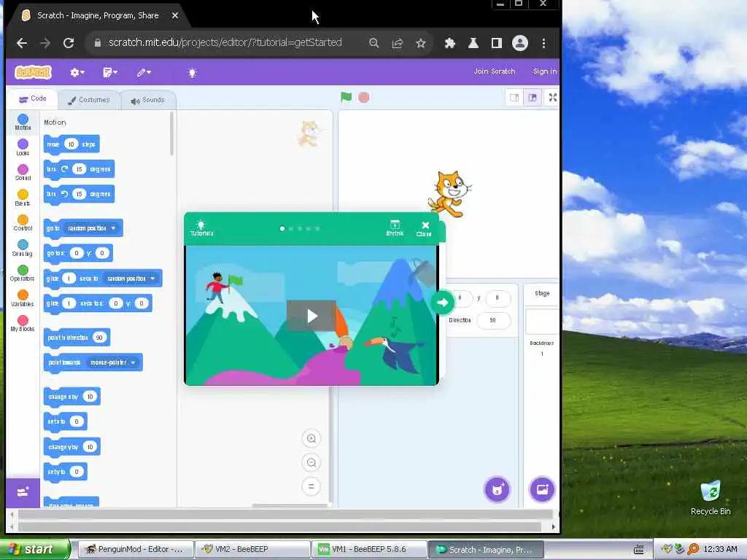Open 'go to random position' dropdown
This screenshot has height=560, width=747.
point(91,228)
